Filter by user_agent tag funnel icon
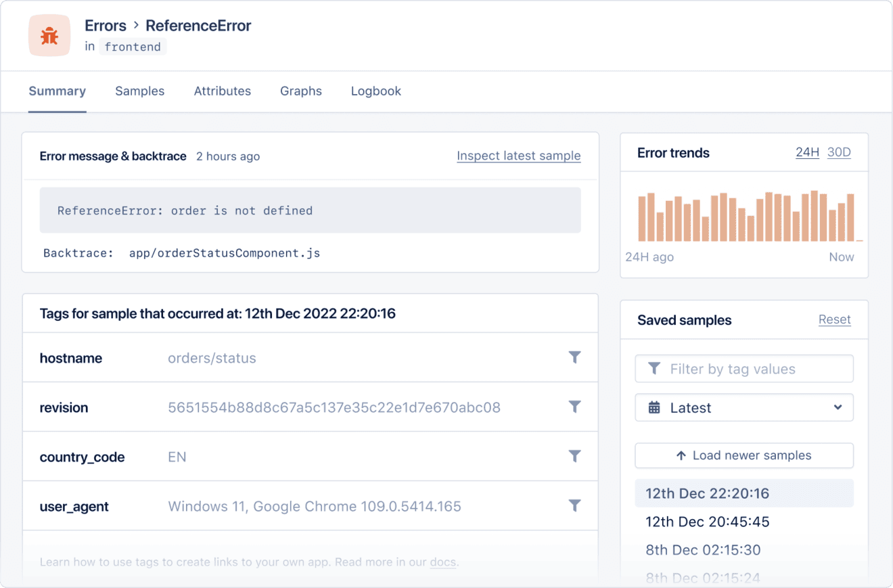The height and width of the screenshot is (588, 893). (x=574, y=505)
